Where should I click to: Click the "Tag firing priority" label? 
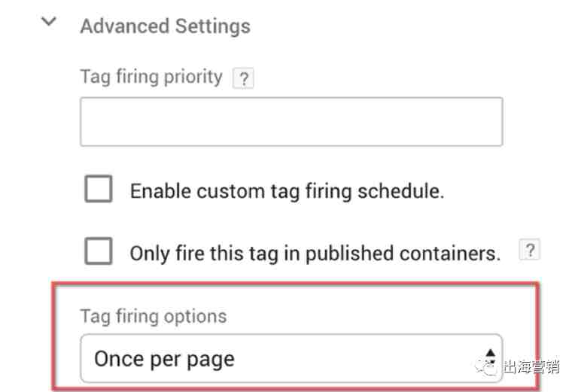tap(151, 77)
